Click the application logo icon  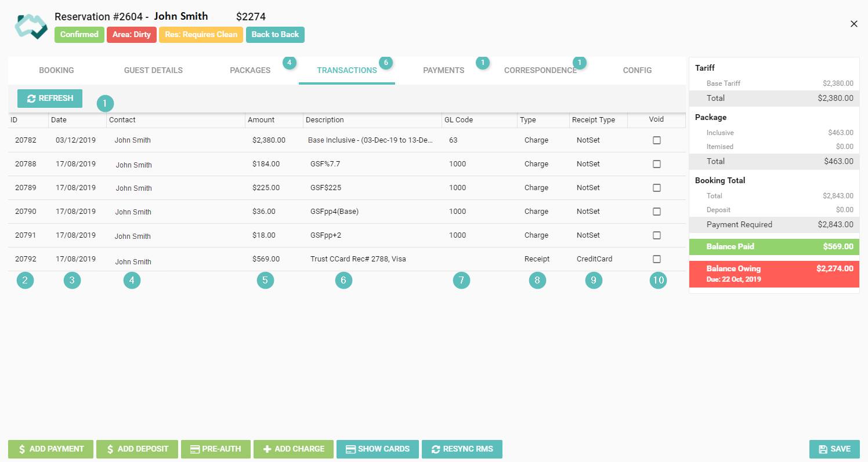31,26
